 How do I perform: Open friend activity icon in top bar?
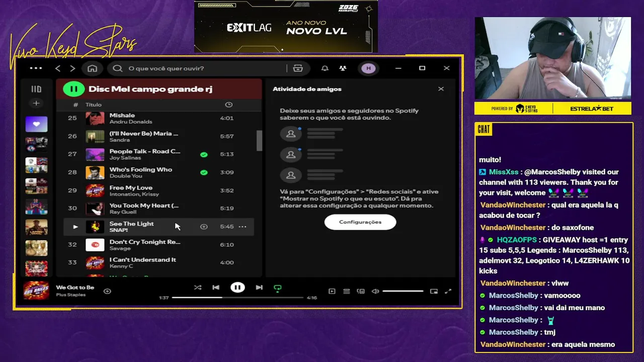point(343,68)
